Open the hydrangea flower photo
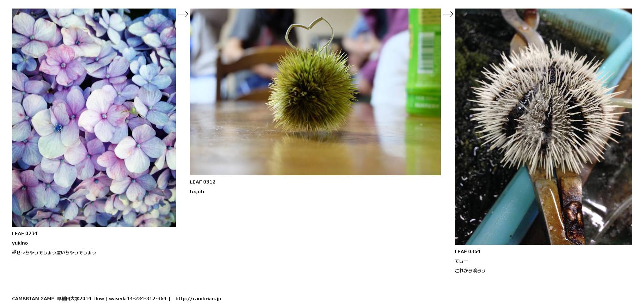Viewport: 644px width, 307px height. coord(94,118)
